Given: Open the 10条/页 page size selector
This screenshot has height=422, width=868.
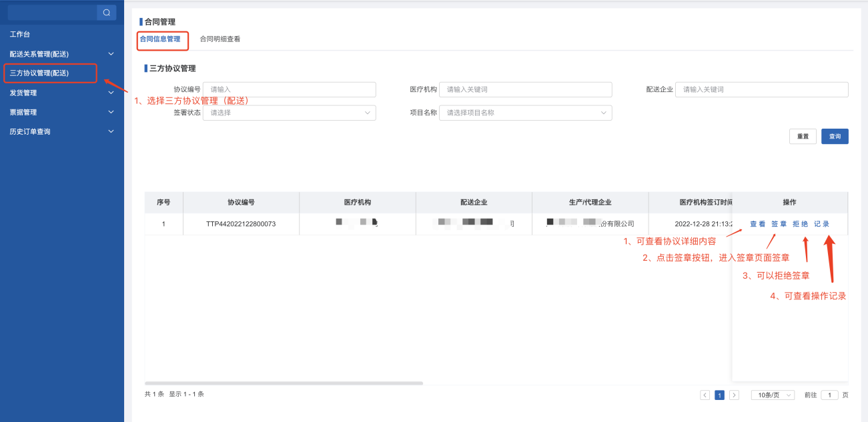Looking at the screenshot, I should pos(772,395).
